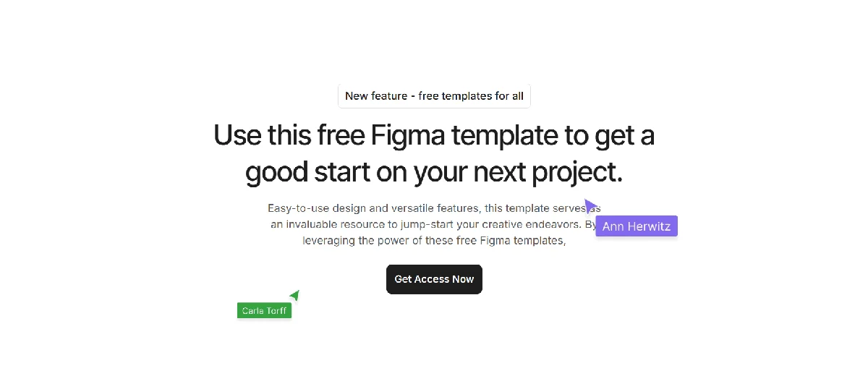Screen dimensions: 868x376
Task: Click the New feature announcement badge
Action: (434, 96)
